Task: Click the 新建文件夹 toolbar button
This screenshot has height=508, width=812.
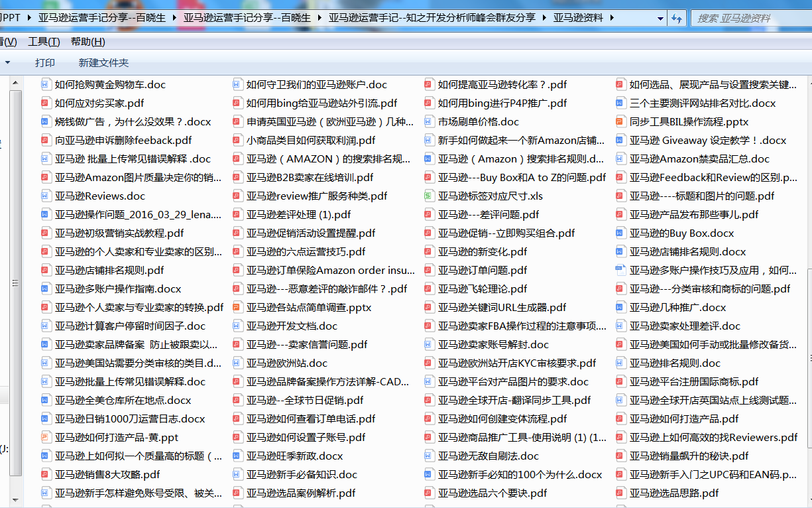Action: 103,63
